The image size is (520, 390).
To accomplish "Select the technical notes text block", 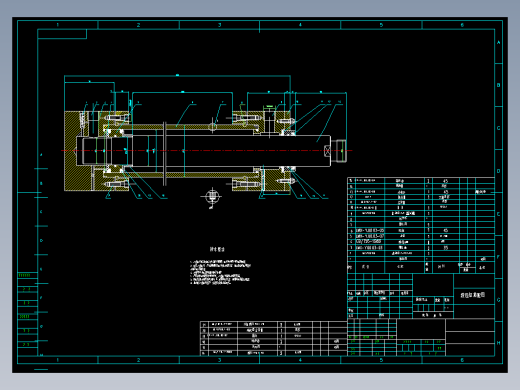I will [x=220, y=273].
